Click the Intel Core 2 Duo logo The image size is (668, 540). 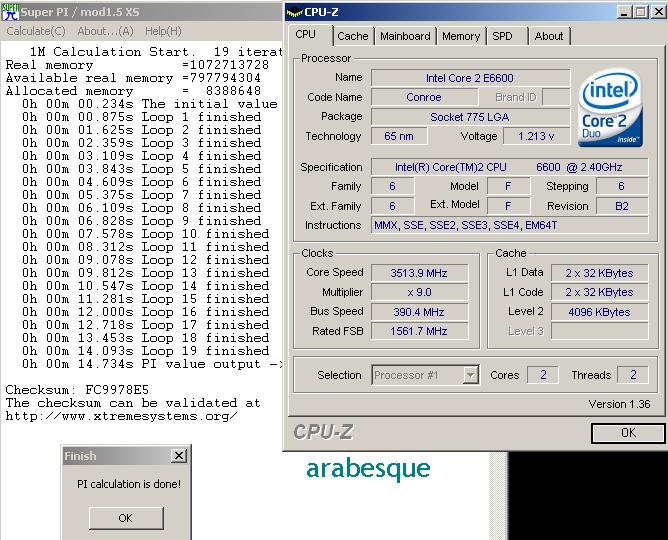pyautogui.click(x=610, y=108)
